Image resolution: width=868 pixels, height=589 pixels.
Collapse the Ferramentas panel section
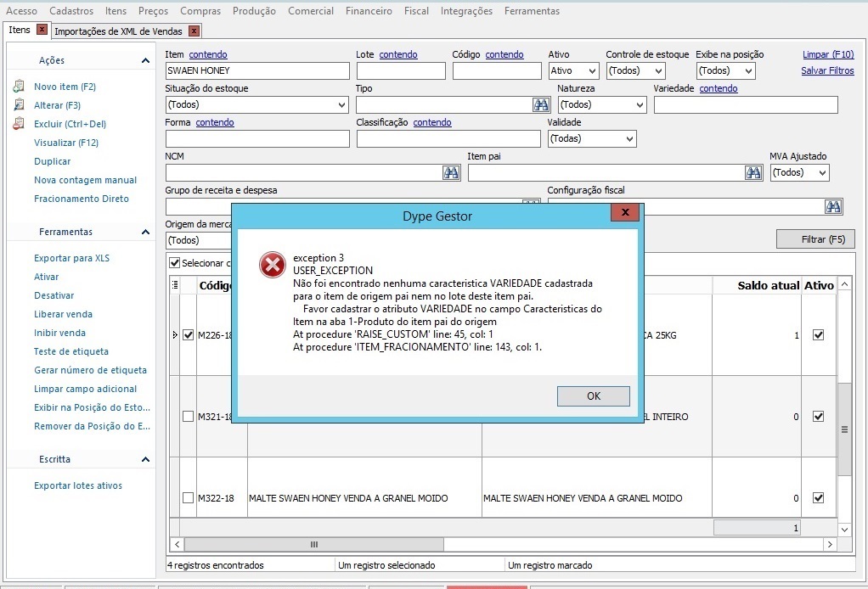click(145, 232)
